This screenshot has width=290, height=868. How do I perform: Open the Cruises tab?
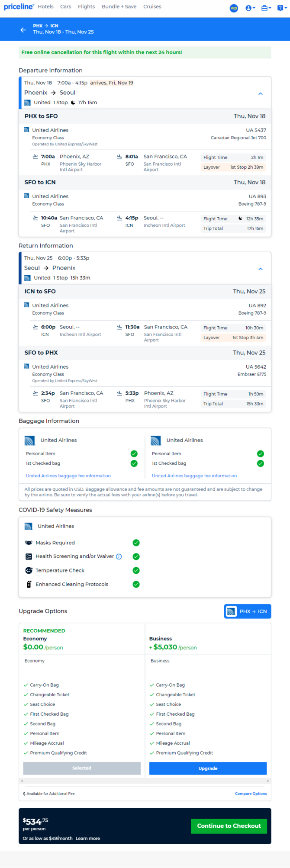[x=152, y=6]
